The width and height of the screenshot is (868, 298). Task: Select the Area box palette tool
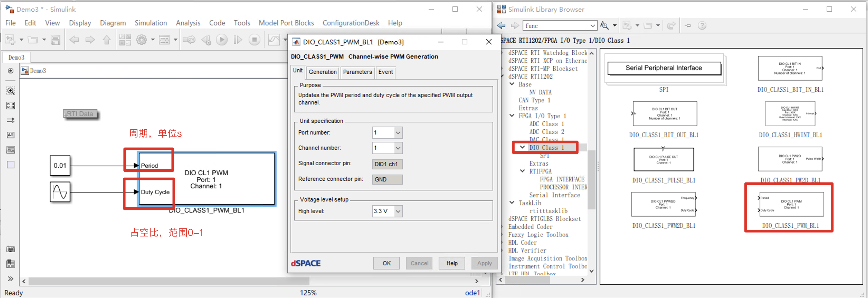[11, 165]
